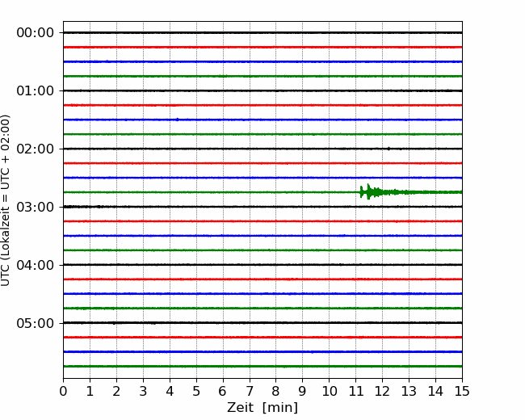525x420 pixels.
Task: Click the 04:00 time label
Action: pyautogui.click(x=36, y=265)
